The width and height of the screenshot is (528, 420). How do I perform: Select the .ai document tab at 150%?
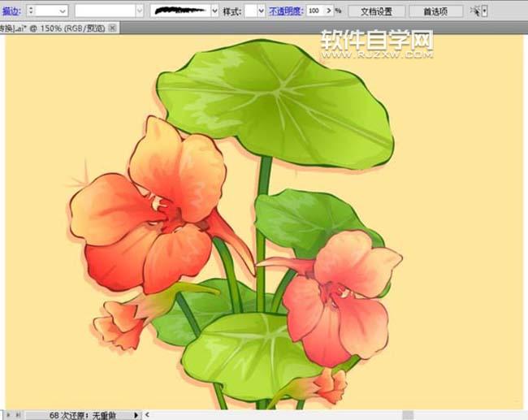(x=53, y=28)
